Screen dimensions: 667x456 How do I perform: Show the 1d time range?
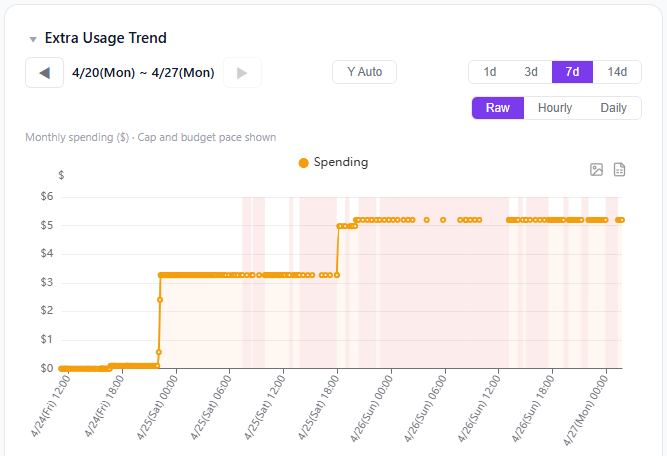pyautogui.click(x=490, y=72)
